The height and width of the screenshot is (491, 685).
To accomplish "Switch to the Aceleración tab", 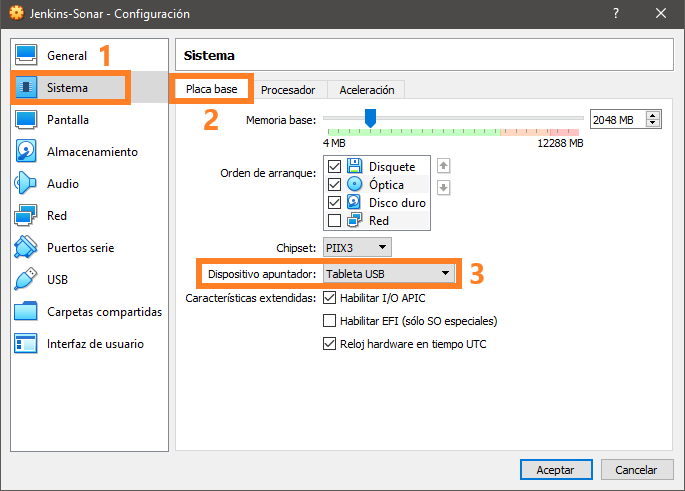I will pyautogui.click(x=366, y=90).
